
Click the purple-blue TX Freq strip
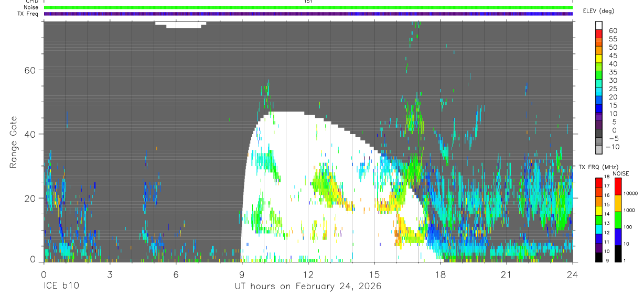308,14
